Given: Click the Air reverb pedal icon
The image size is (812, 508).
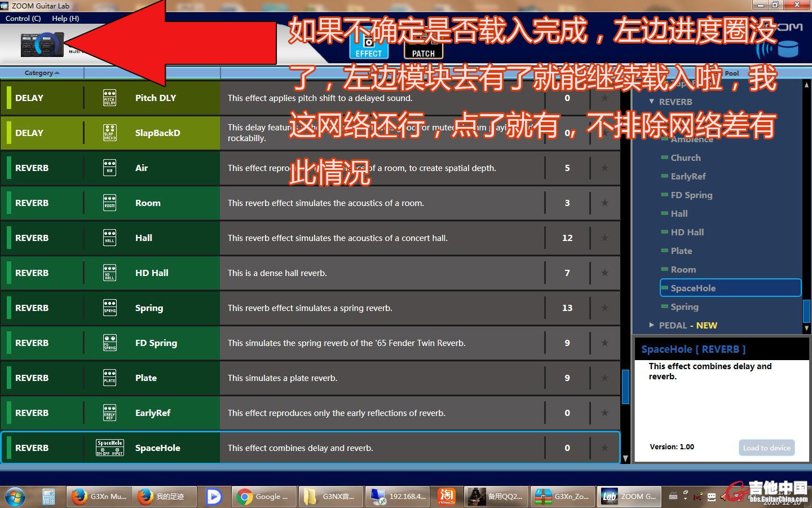Looking at the screenshot, I should [110, 168].
